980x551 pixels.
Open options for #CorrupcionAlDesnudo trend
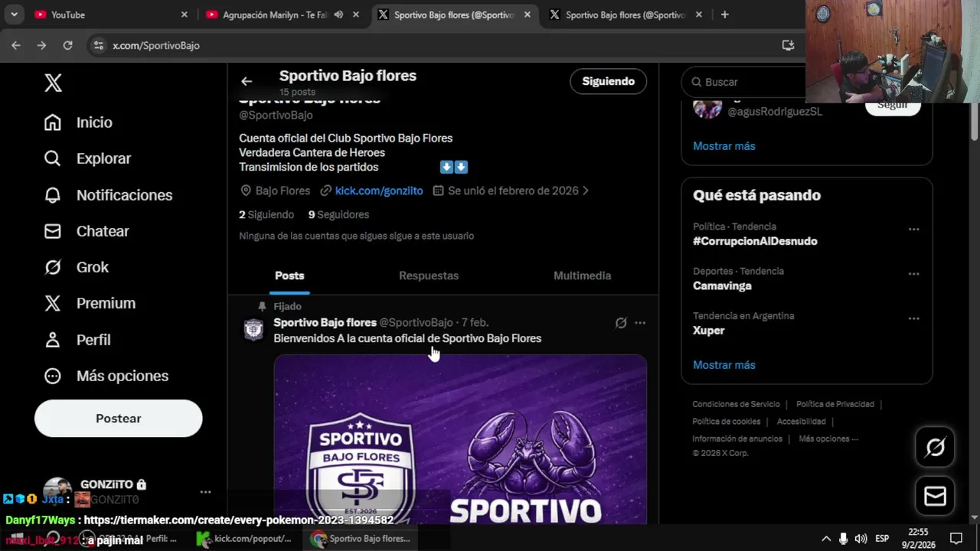pos(913,229)
